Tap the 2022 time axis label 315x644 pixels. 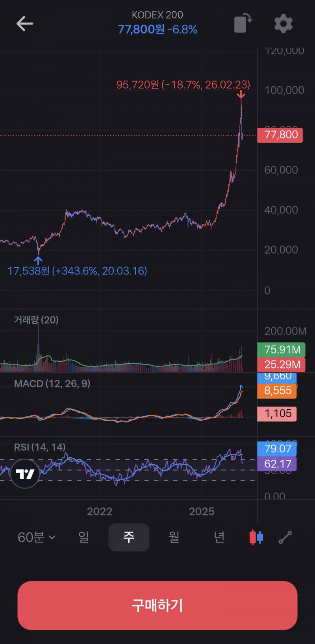point(100,512)
